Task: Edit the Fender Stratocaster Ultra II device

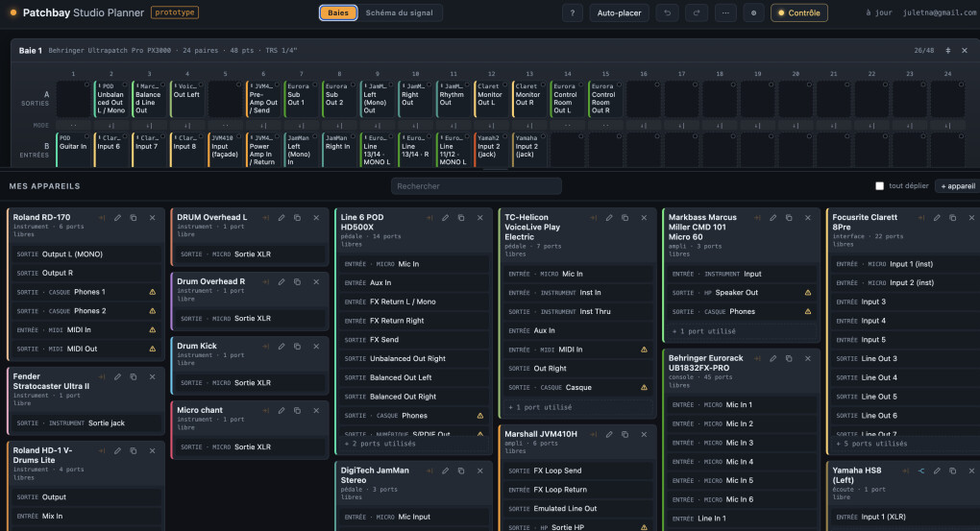Action: pos(117,377)
